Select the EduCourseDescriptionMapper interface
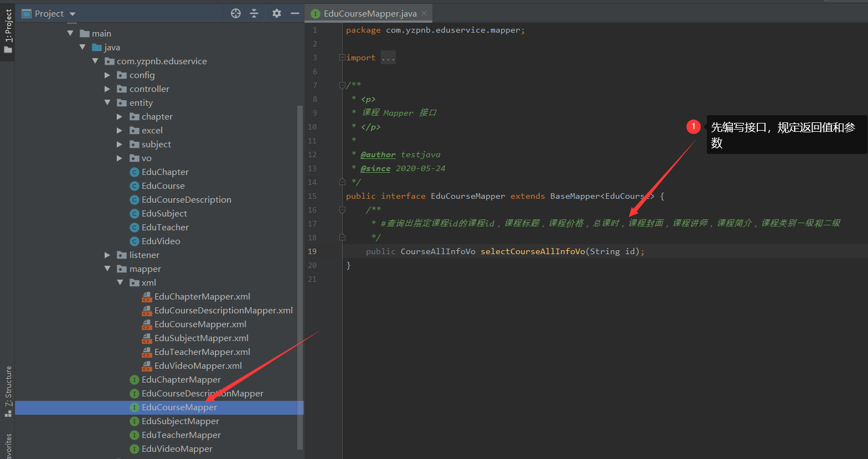 click(x=203, y=393)
